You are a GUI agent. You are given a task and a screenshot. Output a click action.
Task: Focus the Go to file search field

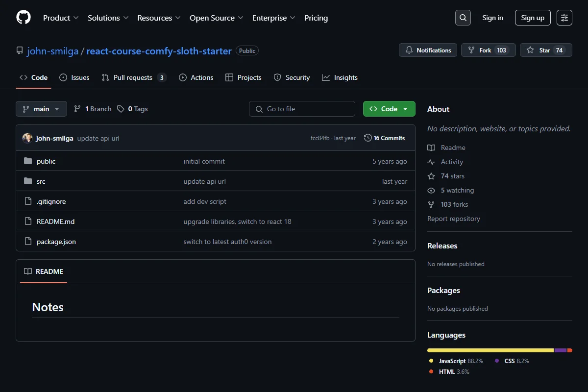[302, 109]
